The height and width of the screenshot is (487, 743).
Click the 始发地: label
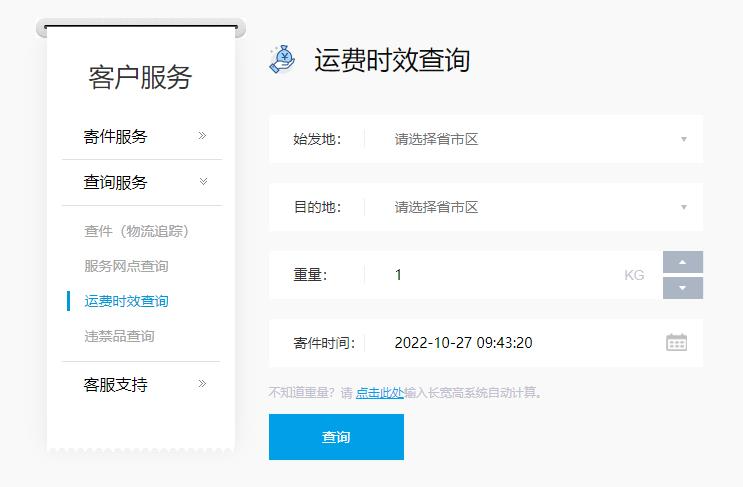point(317,139)
